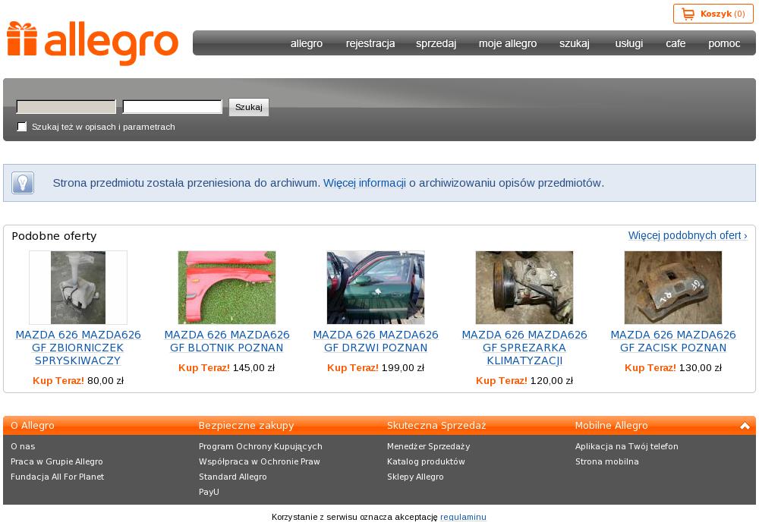Focus the white search text field
The image size is (759, 532).
(x=172, y=106)
